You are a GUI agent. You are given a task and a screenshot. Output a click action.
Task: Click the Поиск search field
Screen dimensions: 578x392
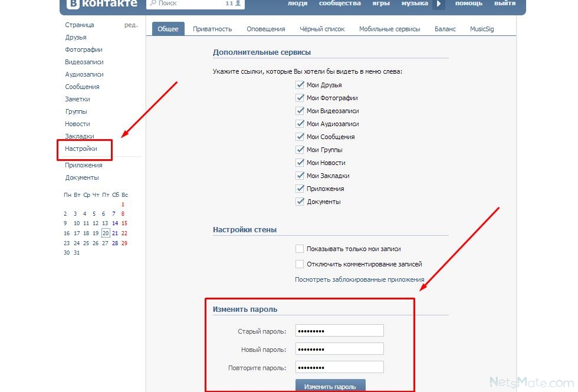(x=195, y=4)
